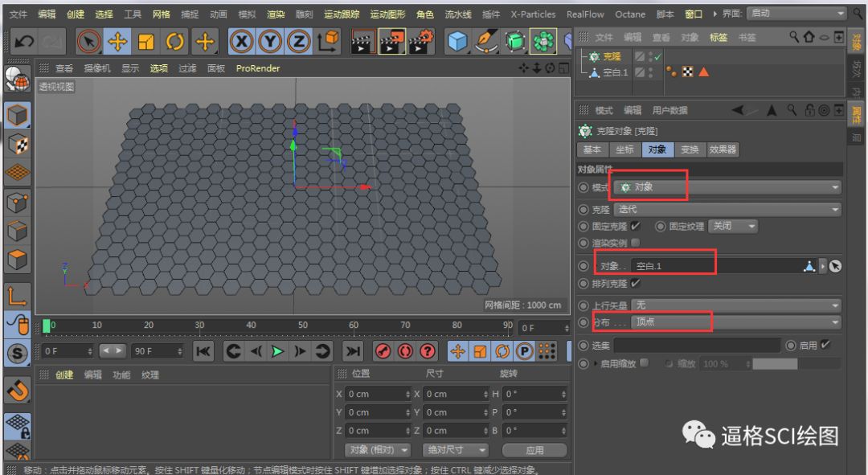The height and width of the screenshot is (475, 868).
Task: Toggle Z axis lock
Action: (x=299, y=42)
